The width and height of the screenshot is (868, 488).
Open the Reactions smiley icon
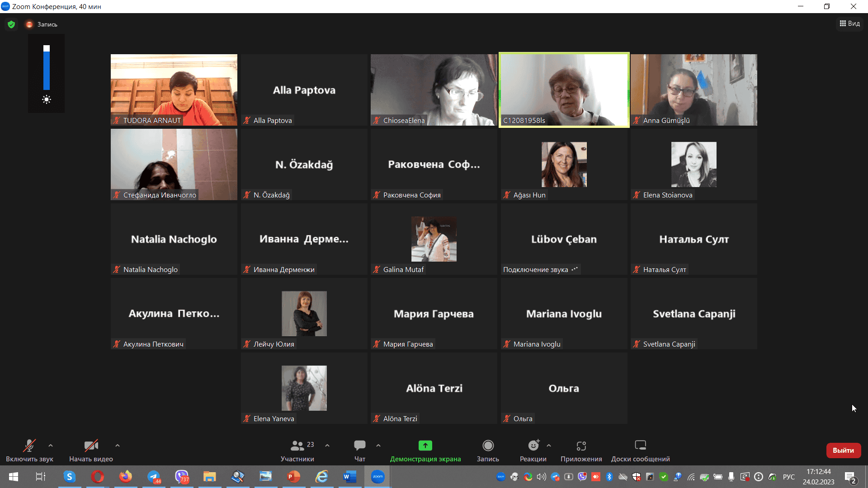click(533, 446)
